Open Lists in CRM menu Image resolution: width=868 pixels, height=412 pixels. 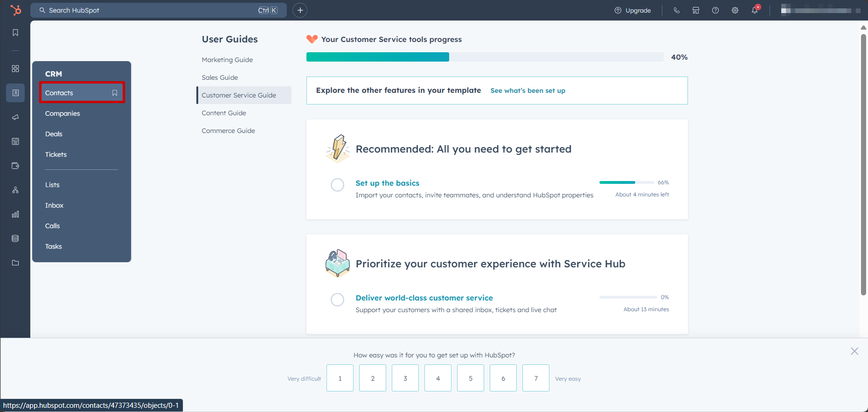(x=52, y=185)
